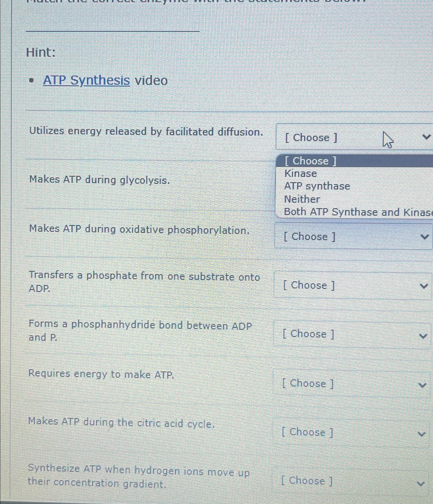Select ATP synthase in the dropdown options

317,186
